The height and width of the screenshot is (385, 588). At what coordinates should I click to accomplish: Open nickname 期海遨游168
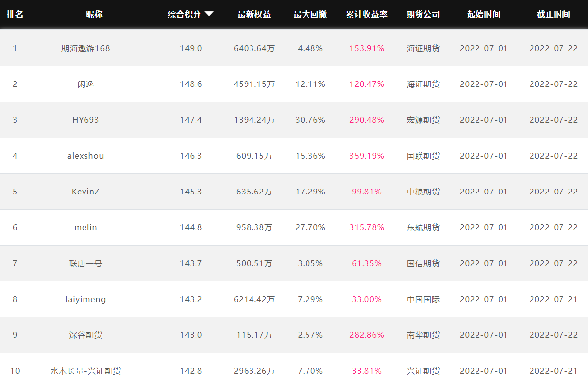pyautogui.click(x=85, y=48)
